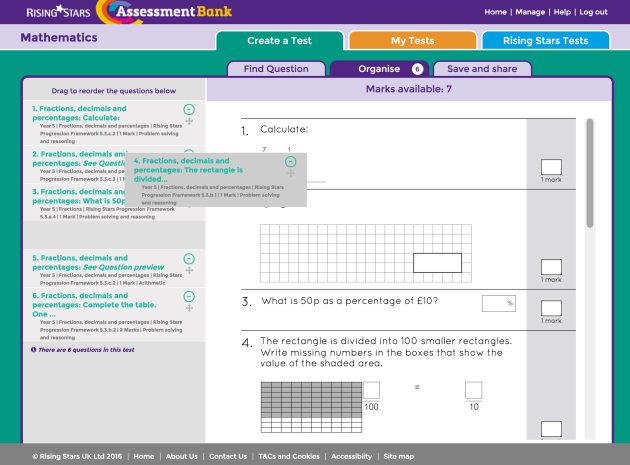Viewport: 630px width, 465px height.
Task: Click the Mathematics subject heading
Action: pos(59,37)
